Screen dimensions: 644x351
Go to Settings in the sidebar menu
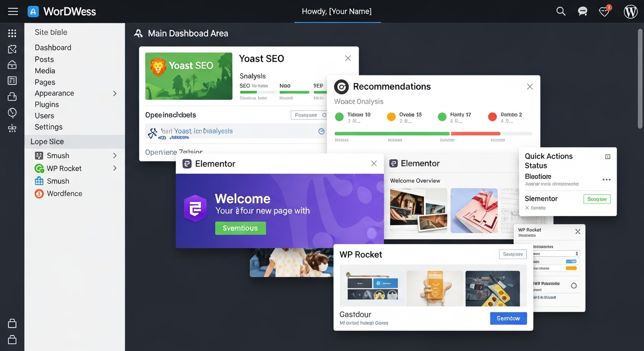tap(48, 127)
